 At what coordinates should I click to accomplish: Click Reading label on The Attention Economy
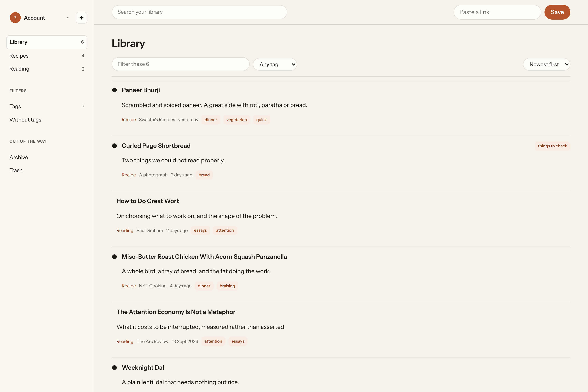pos(125,341)
